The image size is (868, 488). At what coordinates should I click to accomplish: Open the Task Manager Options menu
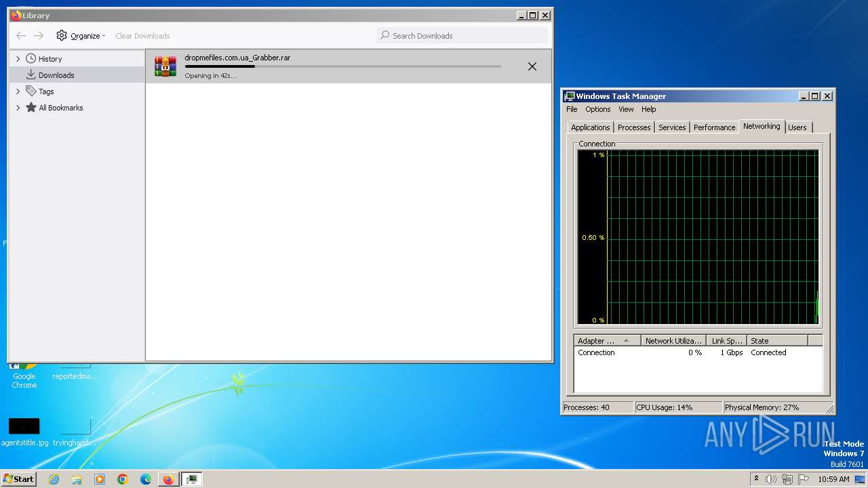point(598,109)
